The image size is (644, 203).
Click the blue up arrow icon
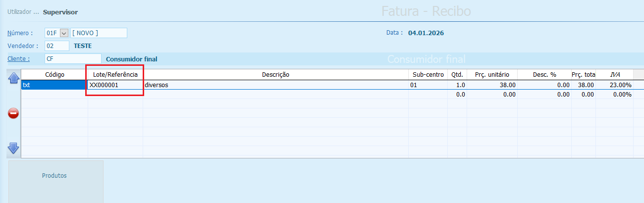13,78
